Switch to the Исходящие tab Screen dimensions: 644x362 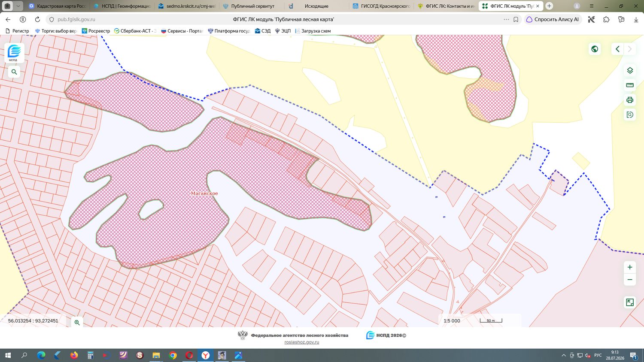coord(316,6)
